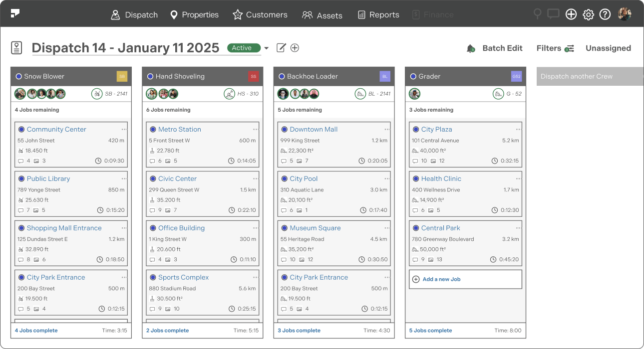This screenshot has width=644, height=349.
Task: Open the chat messages icon in header
Action: [553, 14]
